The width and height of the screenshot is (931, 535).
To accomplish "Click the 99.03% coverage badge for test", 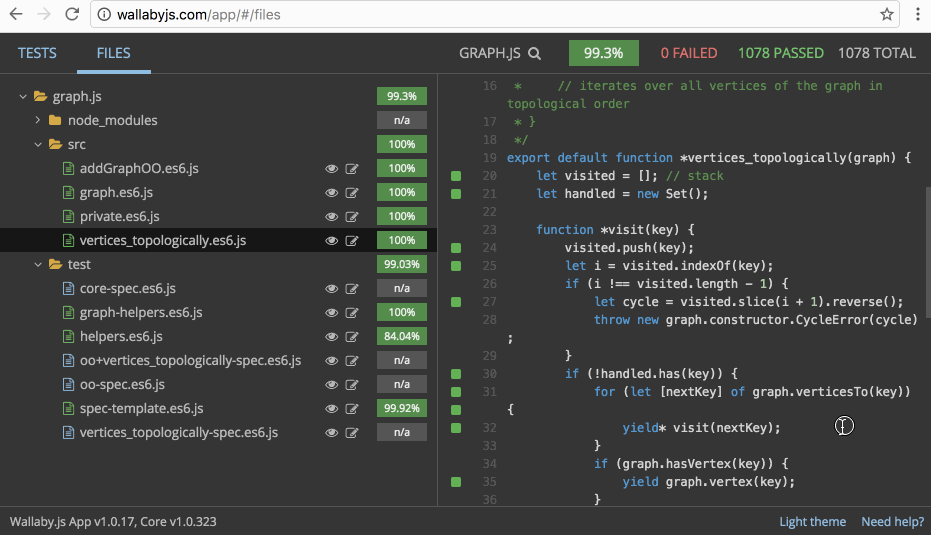I will pyautogui.click(x=402, y=264).
